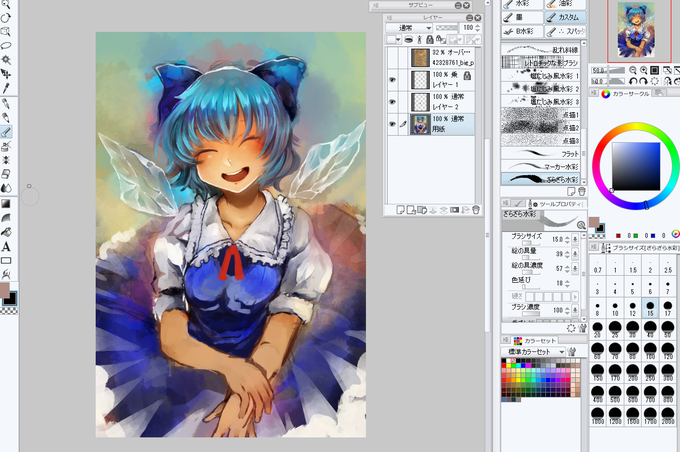Toggle clip to layer below
680x452 pixels.
[409, 39]
